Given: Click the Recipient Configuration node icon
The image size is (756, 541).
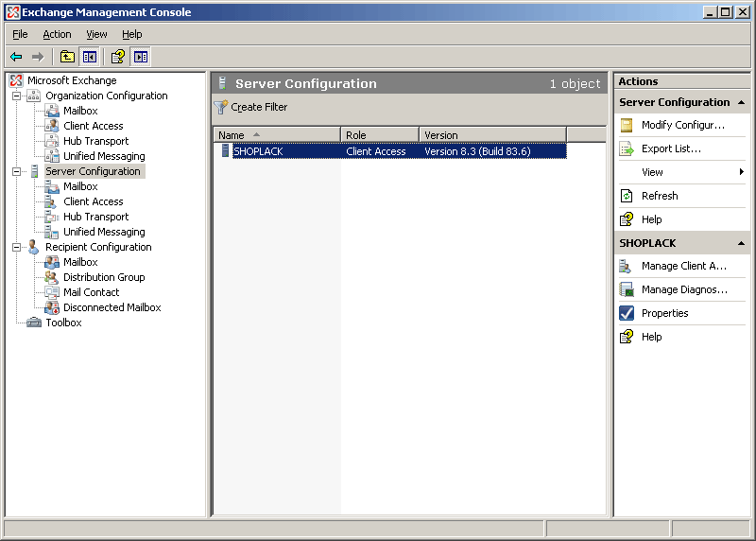Looking at the screenshot, I should (x=33, y=247).
